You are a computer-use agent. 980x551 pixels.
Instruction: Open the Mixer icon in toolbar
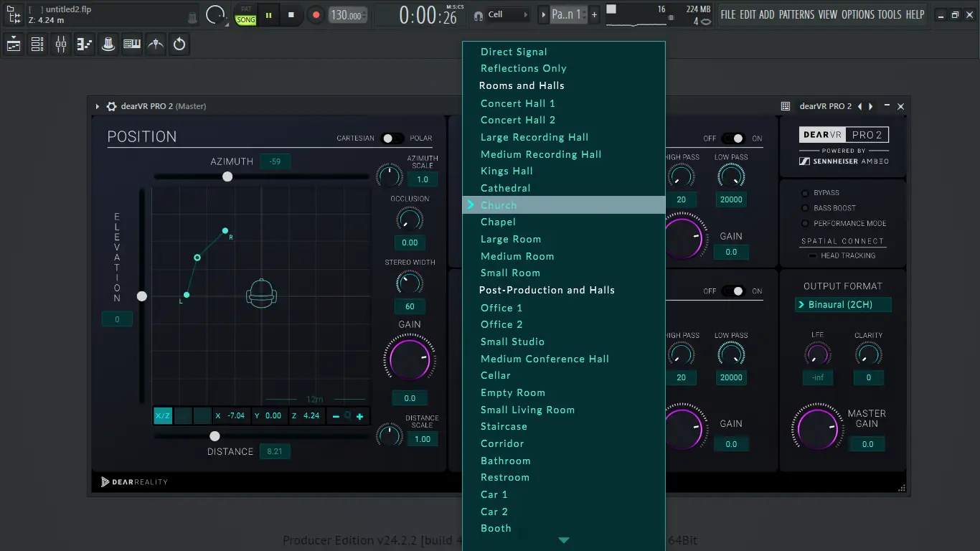(x=61, y=44)
